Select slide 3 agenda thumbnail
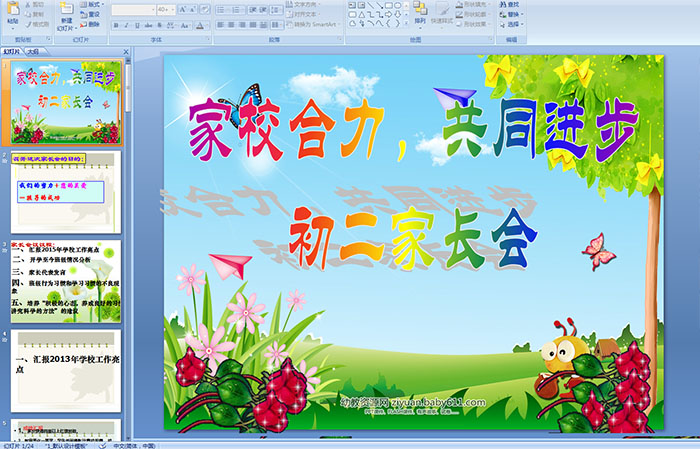This screenshot has width=700, height=449. [66, 282]
